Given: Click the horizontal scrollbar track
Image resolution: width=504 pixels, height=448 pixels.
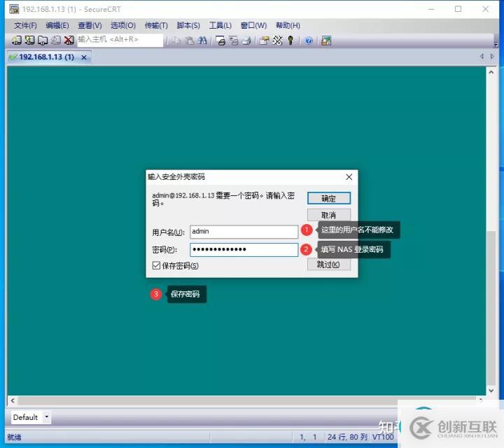Looking at the screenshot, I should (246, 400).
